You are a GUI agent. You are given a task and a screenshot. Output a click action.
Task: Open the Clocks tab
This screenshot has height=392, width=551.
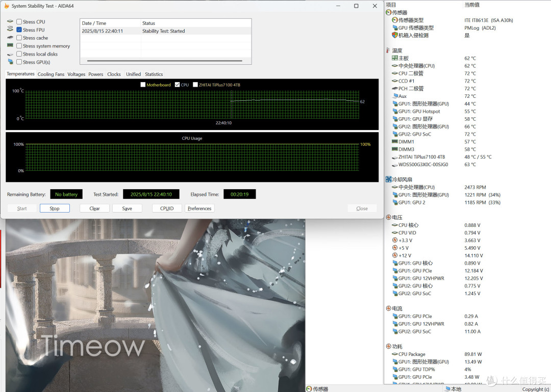click(114, 74)
